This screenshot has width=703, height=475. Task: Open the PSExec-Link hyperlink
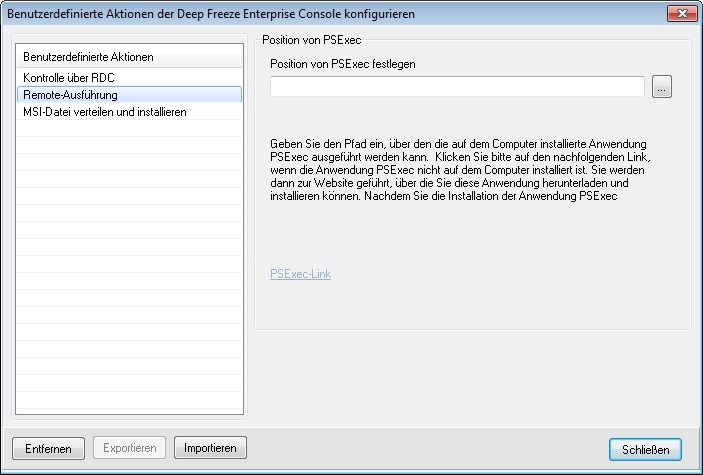pos(300,274)
